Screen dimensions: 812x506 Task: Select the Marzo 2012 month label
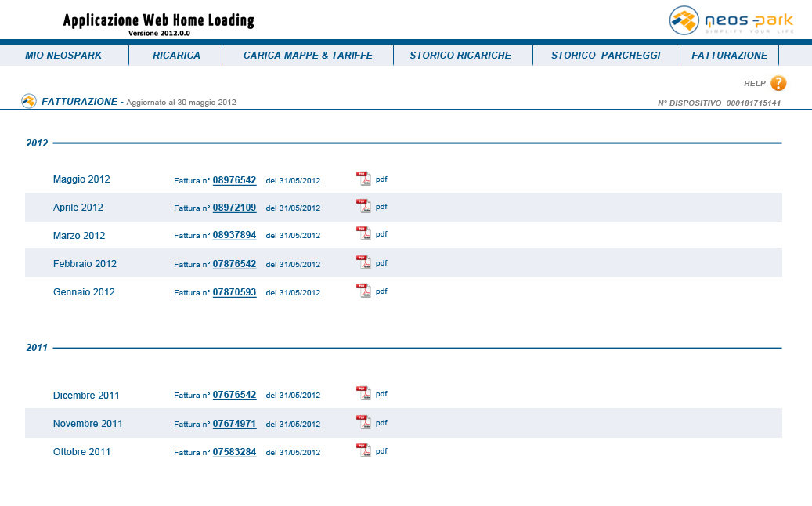point(79,235)
